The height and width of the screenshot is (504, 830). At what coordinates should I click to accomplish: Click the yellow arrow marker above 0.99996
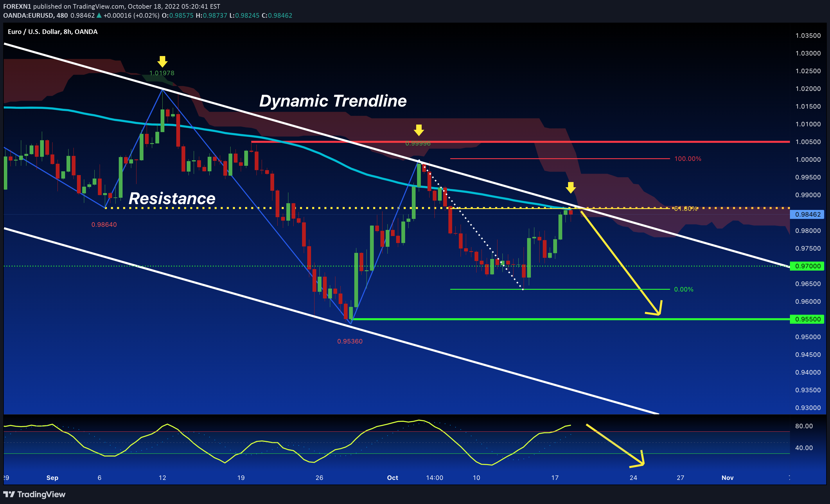coord(419,130)
